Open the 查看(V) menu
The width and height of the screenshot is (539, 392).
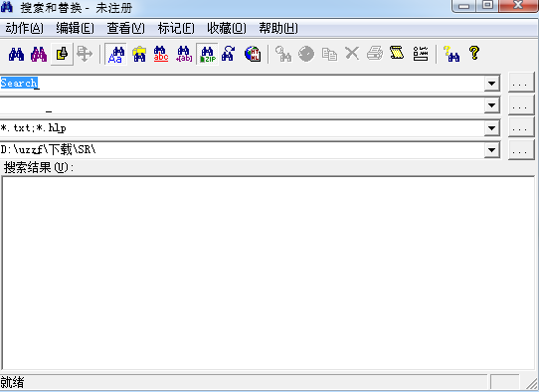coord(126,28)
